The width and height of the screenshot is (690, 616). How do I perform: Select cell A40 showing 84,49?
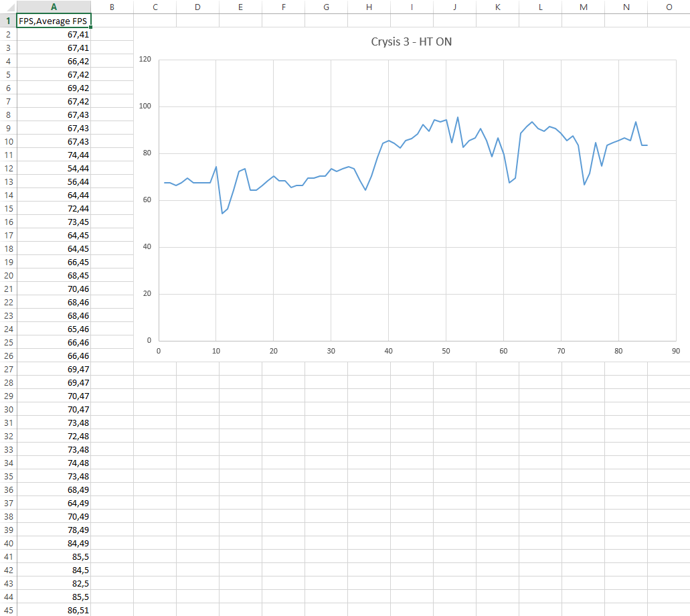pos(54,543)
